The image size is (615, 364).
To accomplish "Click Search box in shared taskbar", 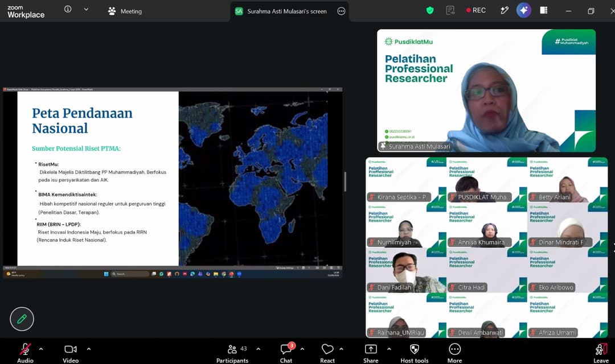I will [x=130, y=274].
